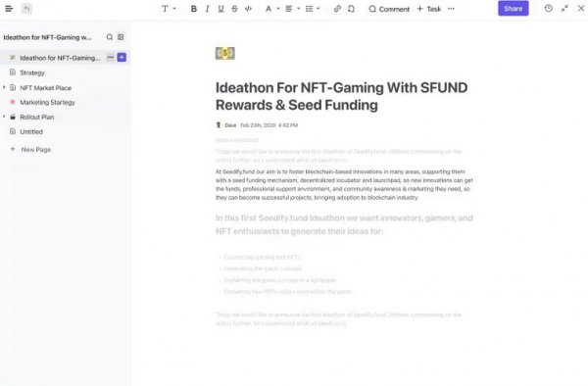The image size is (588, 386).
Task: Click the Ideathon For NFT-Gaming heading
Action: [x=342, y=96]
